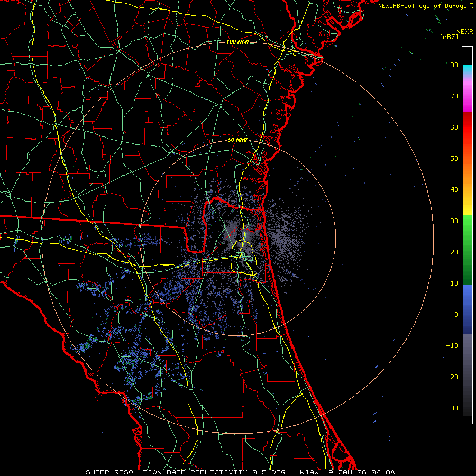Click the green segment of the color bar
Image resolution: width=476 pixels, height=476 pixels.
click(467, 250)
